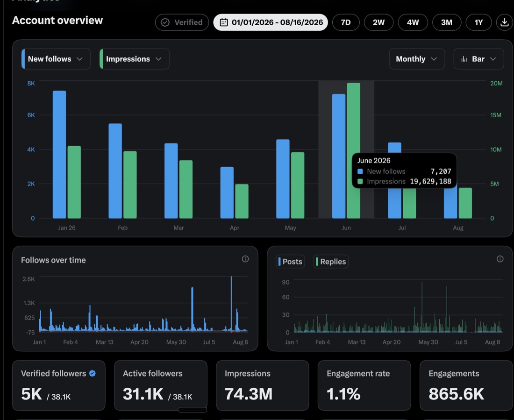
Task: Click the 90 label in Posts chart
Action: pyautogui.click(x=286, y=282)
